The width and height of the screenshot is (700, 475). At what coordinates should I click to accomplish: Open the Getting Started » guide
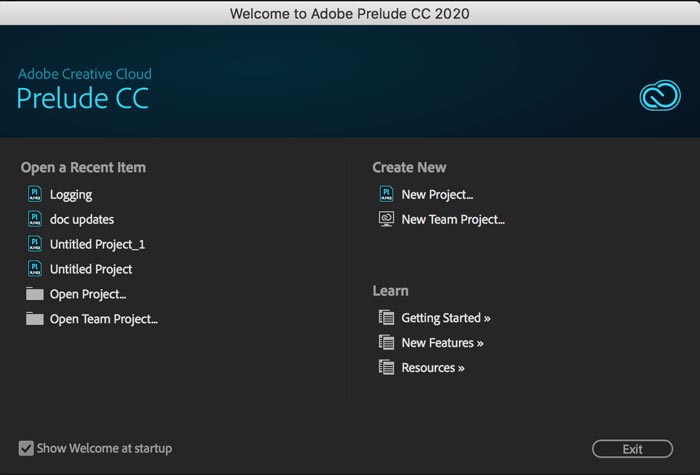coord(446,318)
